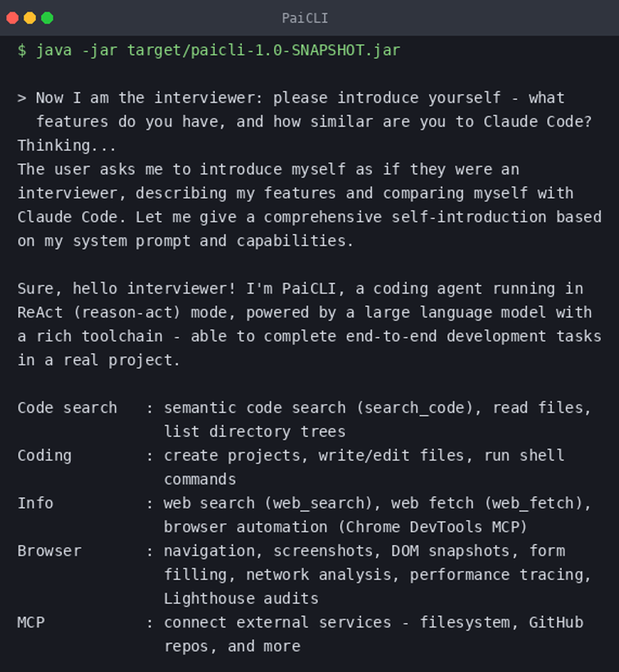
Task: Click the 'Lighthouse audits' text
Action: 241,598
